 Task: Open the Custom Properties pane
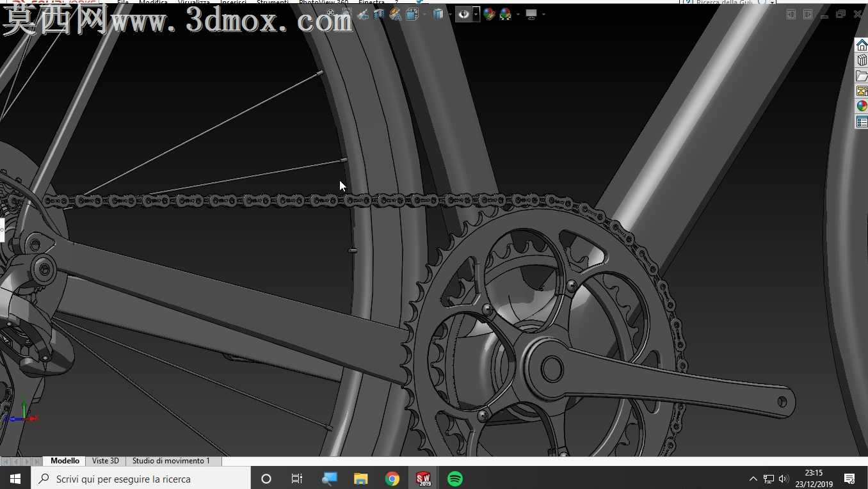pyautogui.click(x=862, y=122)
